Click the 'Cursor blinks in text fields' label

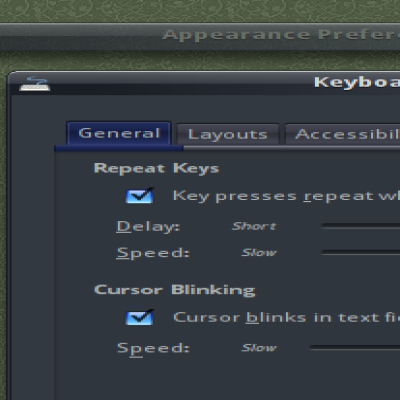(x=286, y=317)
